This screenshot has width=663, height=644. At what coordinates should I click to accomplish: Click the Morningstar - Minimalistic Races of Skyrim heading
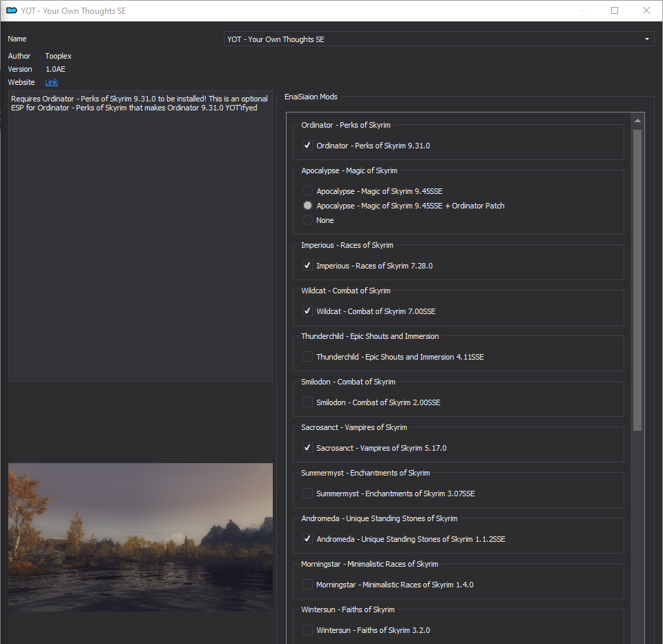pos(369,564)
